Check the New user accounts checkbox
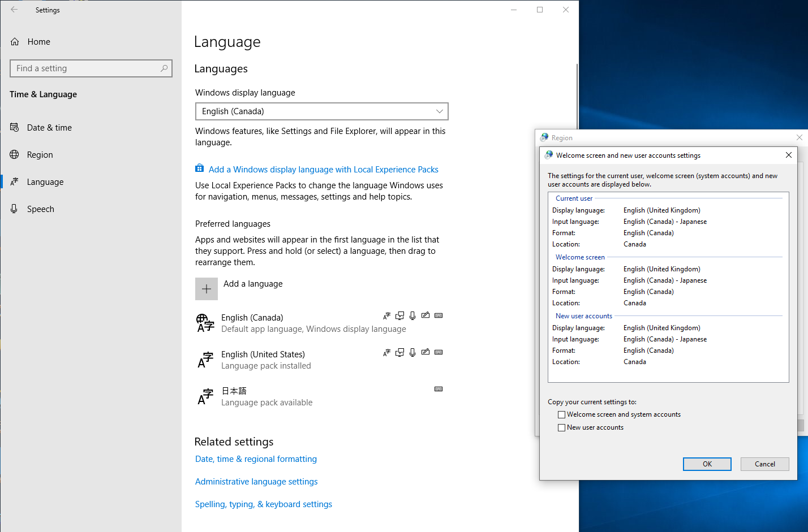 pyautogui.click(x=562, y=427)
